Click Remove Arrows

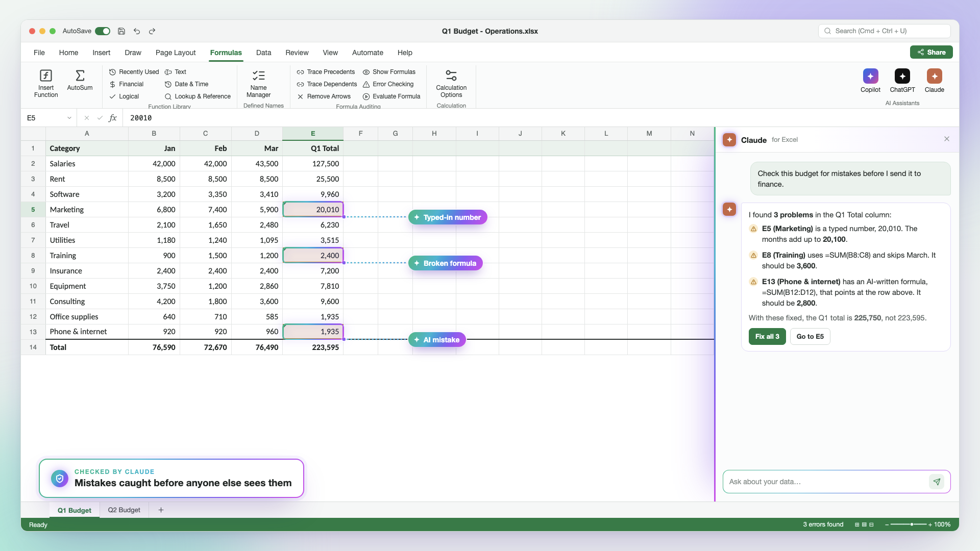324,96
